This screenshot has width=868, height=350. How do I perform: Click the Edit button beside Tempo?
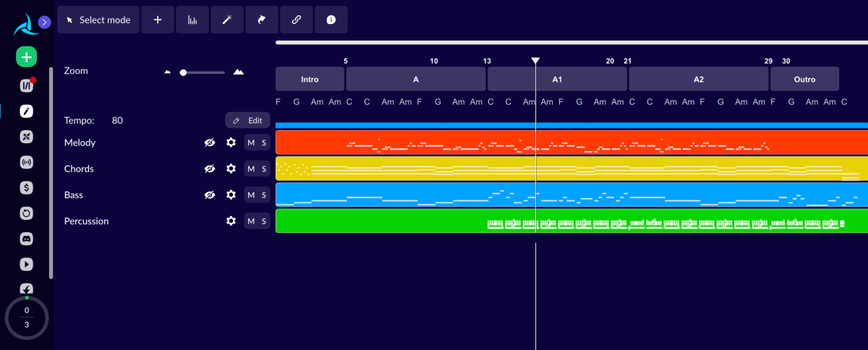(x=247, y=121)
